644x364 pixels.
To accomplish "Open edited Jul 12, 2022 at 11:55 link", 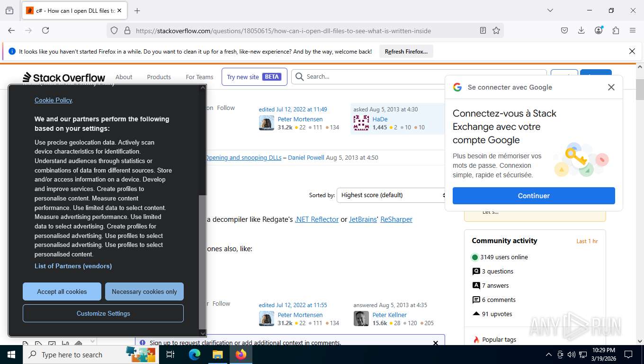I will [x=293, y=305].
